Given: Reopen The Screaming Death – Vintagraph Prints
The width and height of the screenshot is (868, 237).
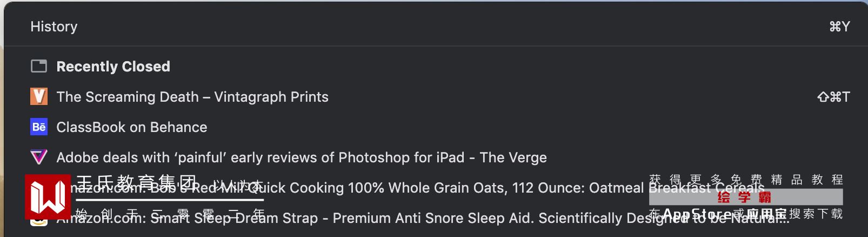Looking at the screenshot, I should click(192, 97).
